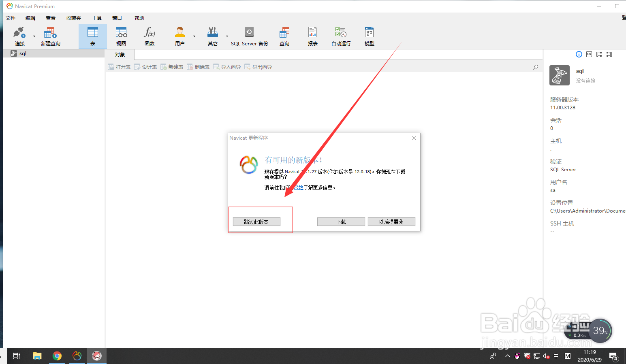This screenshot has width=626, height=364.
Task: Expand the User dropdown arrow
Action: 194,36
